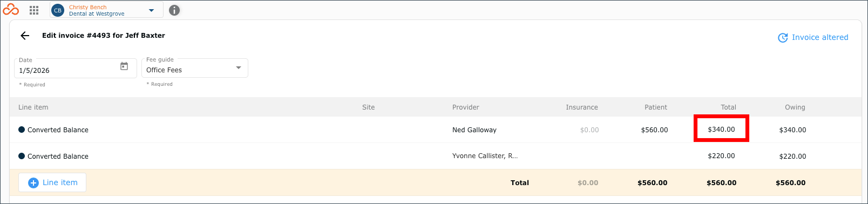Click the dark dot beside first Converted Balance

[x=22, y=130]
